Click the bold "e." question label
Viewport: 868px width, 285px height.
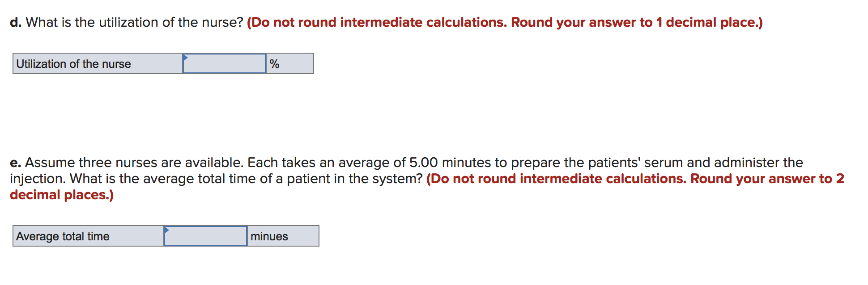click(15, 163)
